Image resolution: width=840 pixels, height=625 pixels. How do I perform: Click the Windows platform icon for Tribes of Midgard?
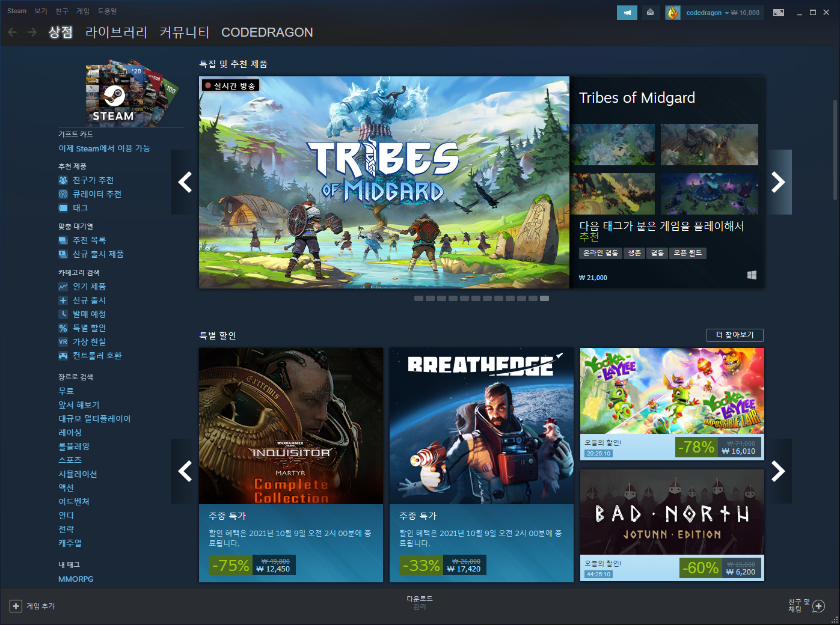(x=752, y=275)
